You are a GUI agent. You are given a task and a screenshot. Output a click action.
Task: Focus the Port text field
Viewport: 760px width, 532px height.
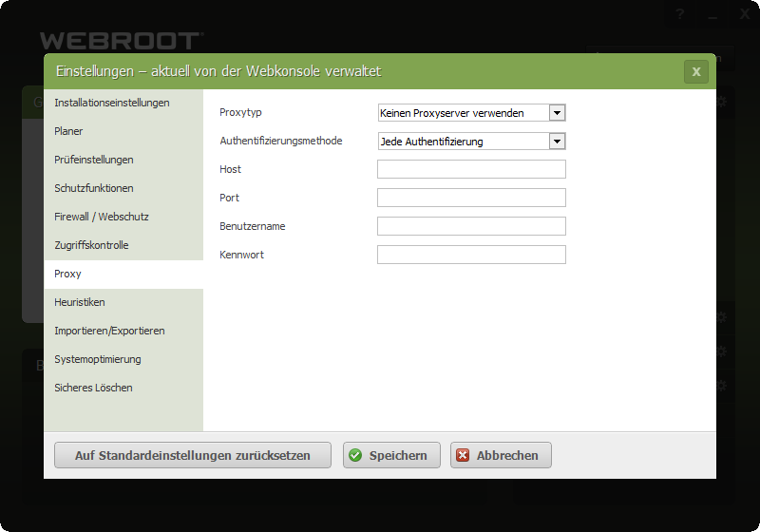(x=471, y=198)
